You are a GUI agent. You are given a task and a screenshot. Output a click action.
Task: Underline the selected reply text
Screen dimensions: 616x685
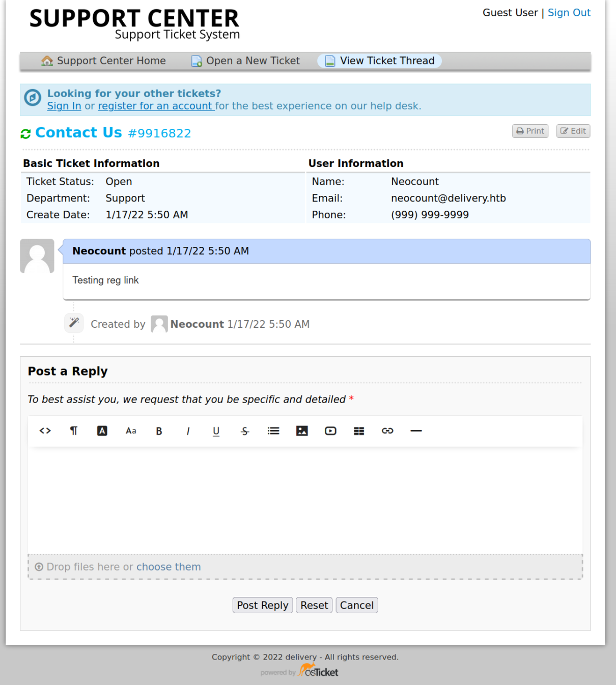(216, 431)
